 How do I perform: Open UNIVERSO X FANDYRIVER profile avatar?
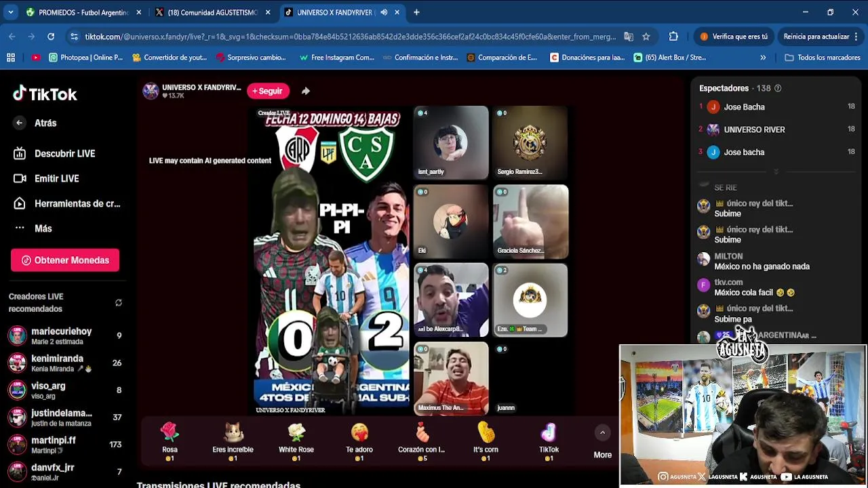point(151,91)
